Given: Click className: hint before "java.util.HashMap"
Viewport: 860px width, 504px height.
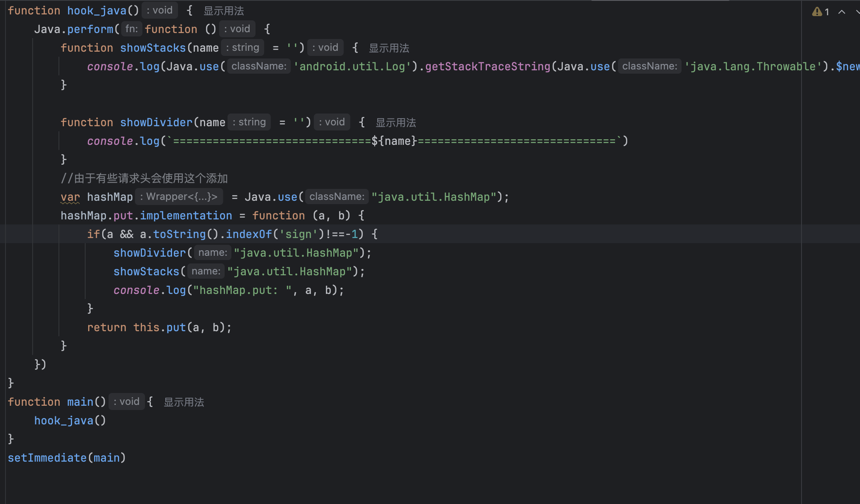Looking at the screenshot, I should pos(337,197).
